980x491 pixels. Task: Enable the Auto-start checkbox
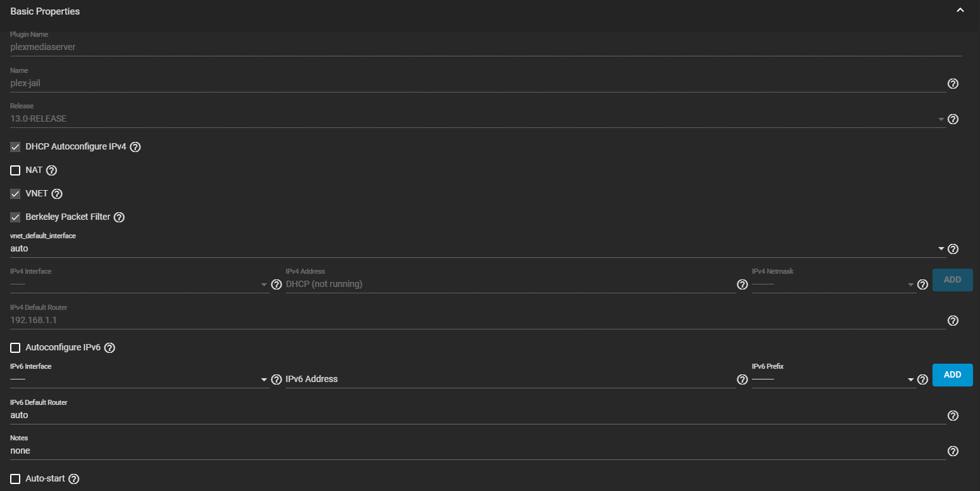[x=15, y=479]
